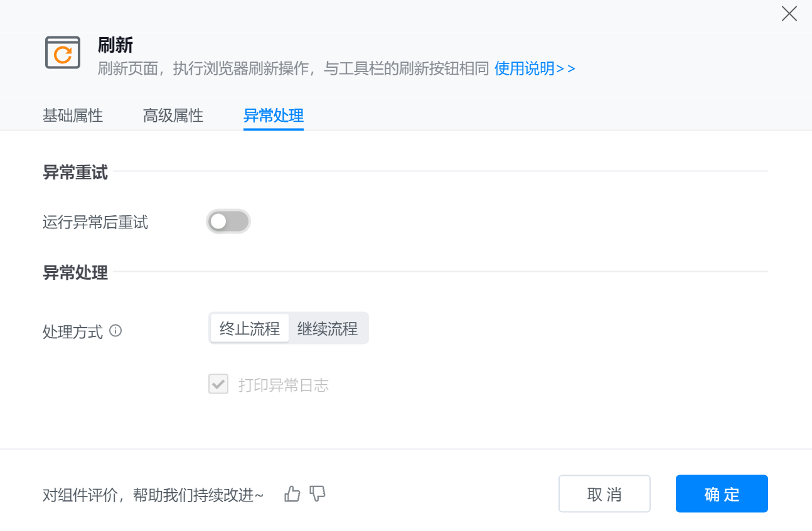Confirm with the 确定 button
The image size is (812, 531).
pos(722,494)
